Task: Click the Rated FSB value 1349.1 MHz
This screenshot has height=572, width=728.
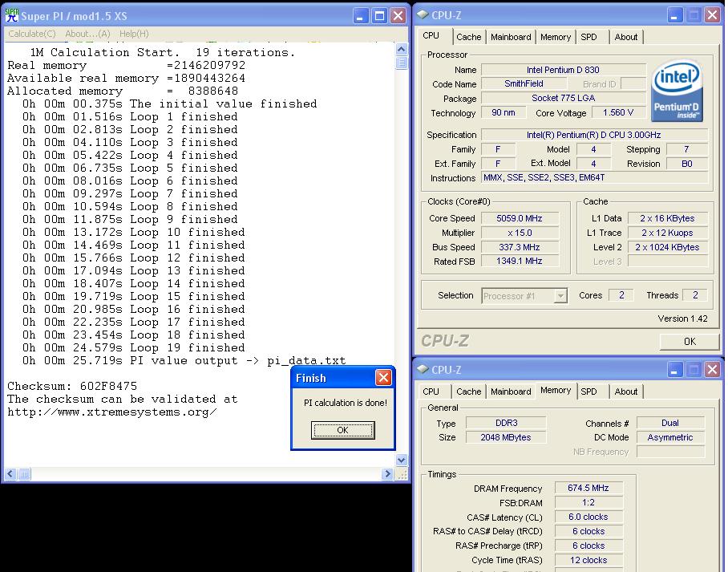Action: pyautogui.click(x=520, y=262)
